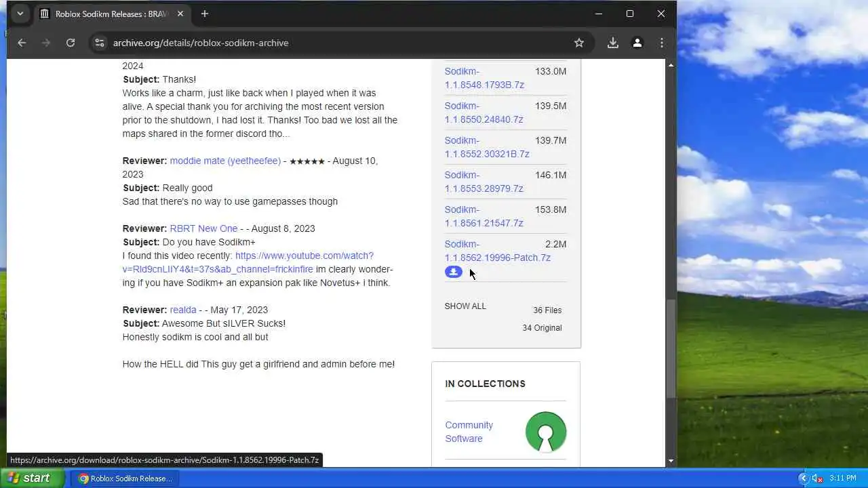Open site information icon in address bar
The width and height of the screenshot is (868, 488).
tap(100, 43)
